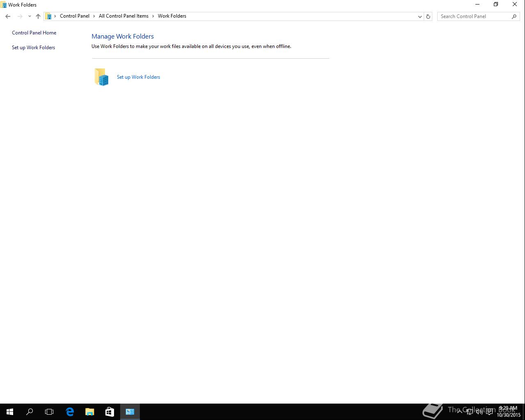Screen dimensions: 525x420
Task: Click Control Panel taskbar button
Action: (x=130, y=412)
